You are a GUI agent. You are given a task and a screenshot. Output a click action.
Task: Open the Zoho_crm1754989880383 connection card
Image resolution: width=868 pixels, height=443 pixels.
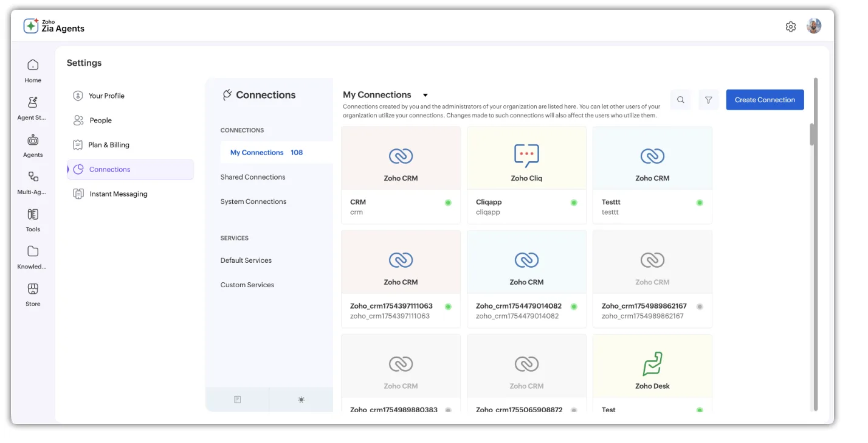(x=401, y=373)
